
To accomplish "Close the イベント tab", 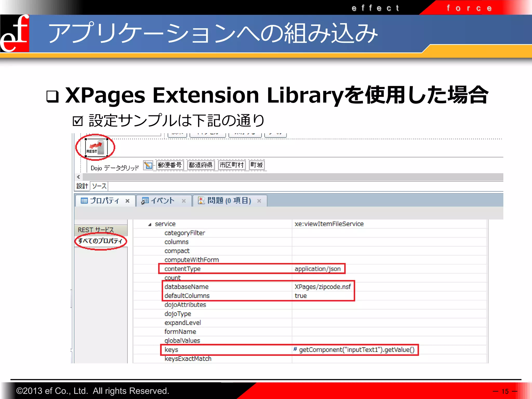I will click(x=184, y=201).
